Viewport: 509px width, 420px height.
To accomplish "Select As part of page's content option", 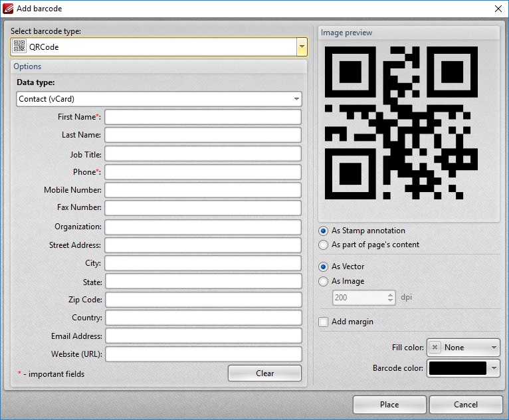I will 323,245.
